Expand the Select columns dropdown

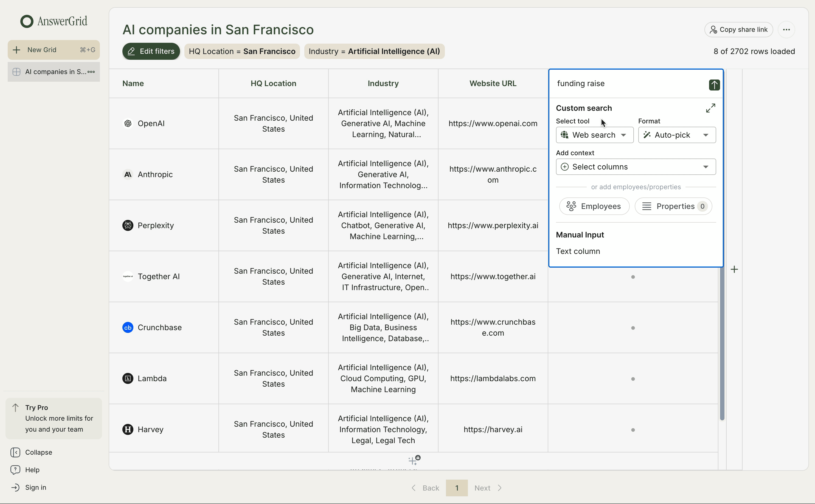(x=635, y=167)
